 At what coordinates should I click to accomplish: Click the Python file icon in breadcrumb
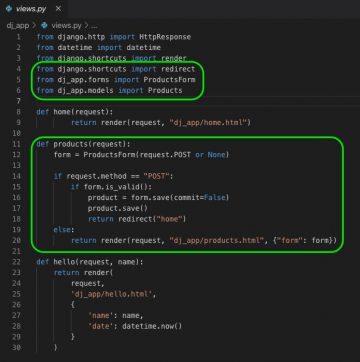pos(44,26)
